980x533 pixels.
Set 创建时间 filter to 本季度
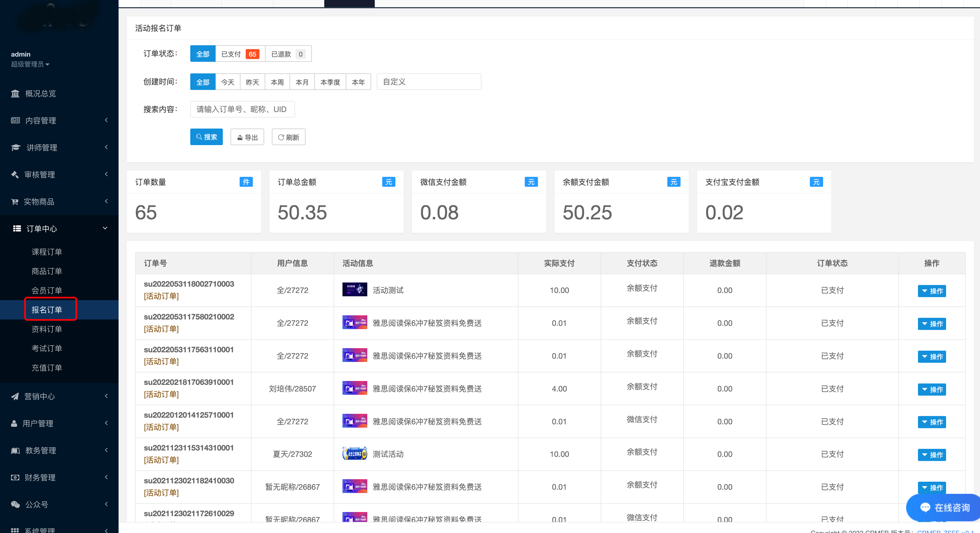[330, 82]
